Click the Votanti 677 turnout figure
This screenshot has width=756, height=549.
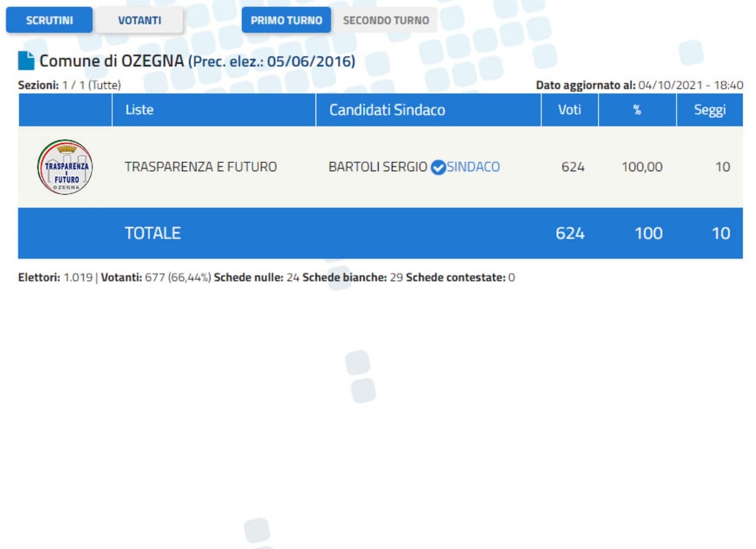click(155, 277)
